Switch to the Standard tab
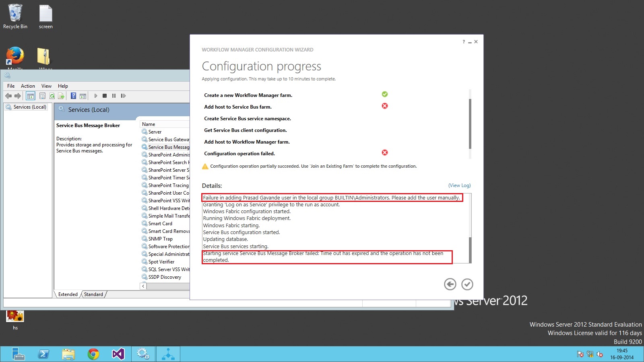 (x=93, y=294)
